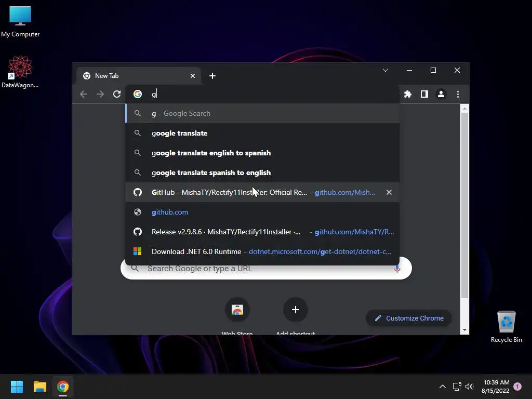Maximize the Chrome window
The image size is (532, 399).
pos(433,70)
